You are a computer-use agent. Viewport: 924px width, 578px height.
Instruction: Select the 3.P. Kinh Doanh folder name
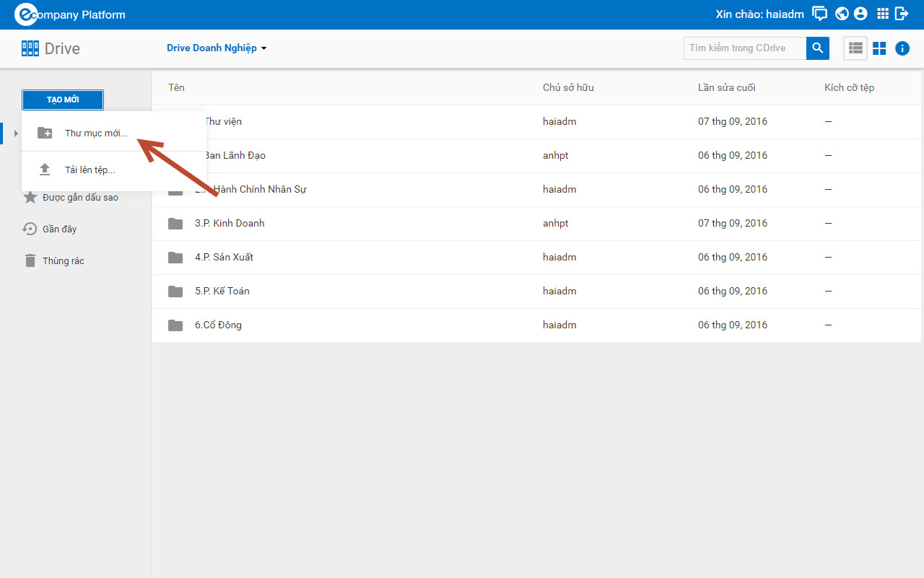tap(230, 223)
